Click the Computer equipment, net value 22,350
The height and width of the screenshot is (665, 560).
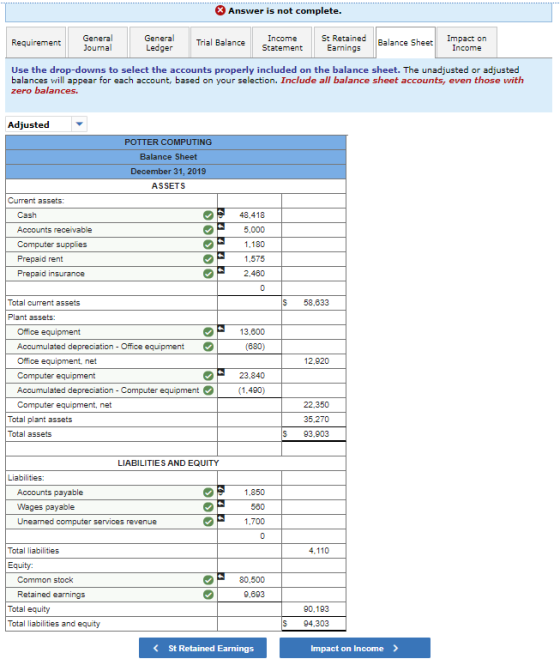(316, 405)
